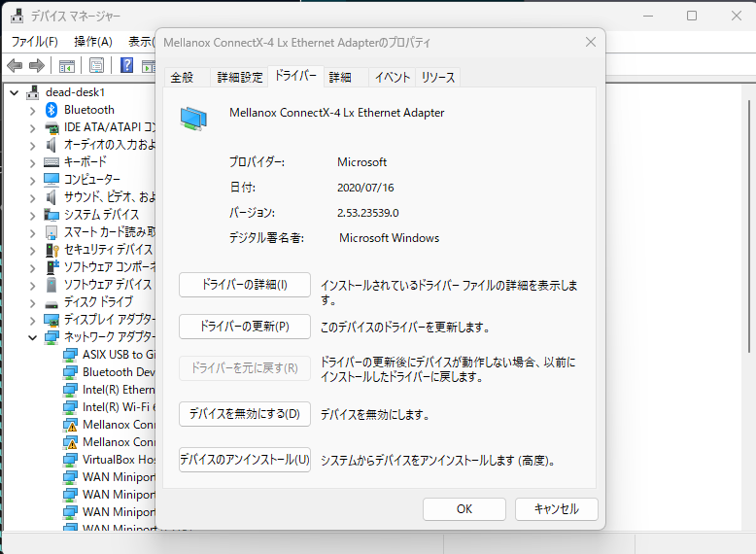Select the ドライバー tab
Screen dimensions: 756x554
click(295, 76)
